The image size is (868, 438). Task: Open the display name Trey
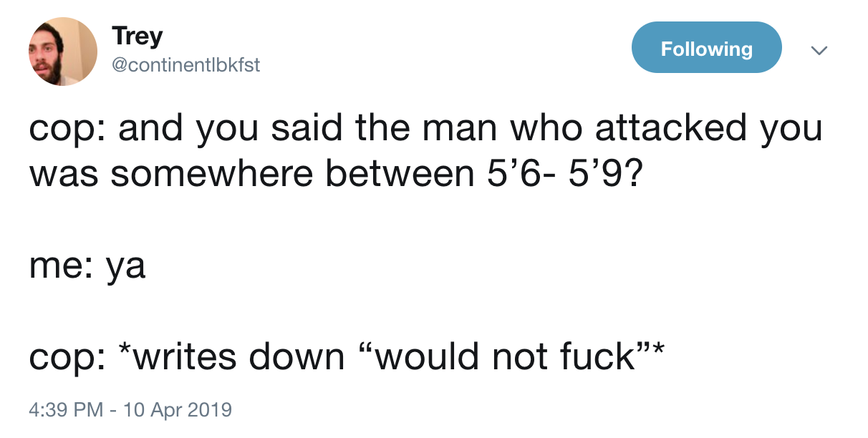click(138, 36)
